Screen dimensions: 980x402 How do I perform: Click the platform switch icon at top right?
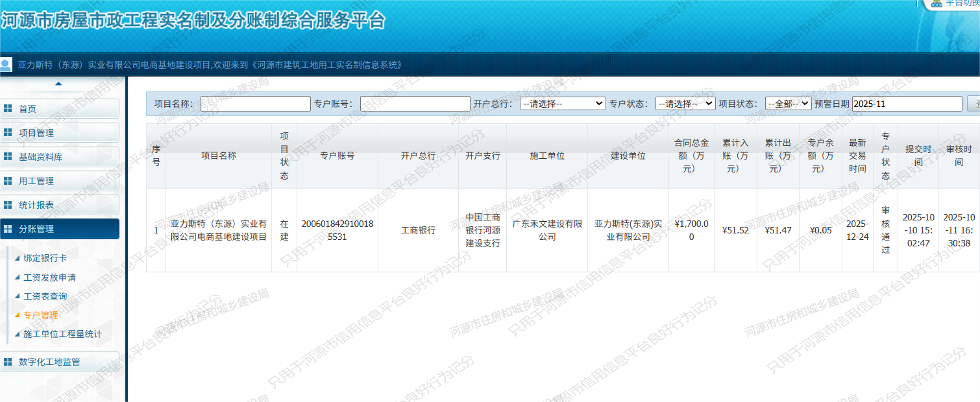937,3
